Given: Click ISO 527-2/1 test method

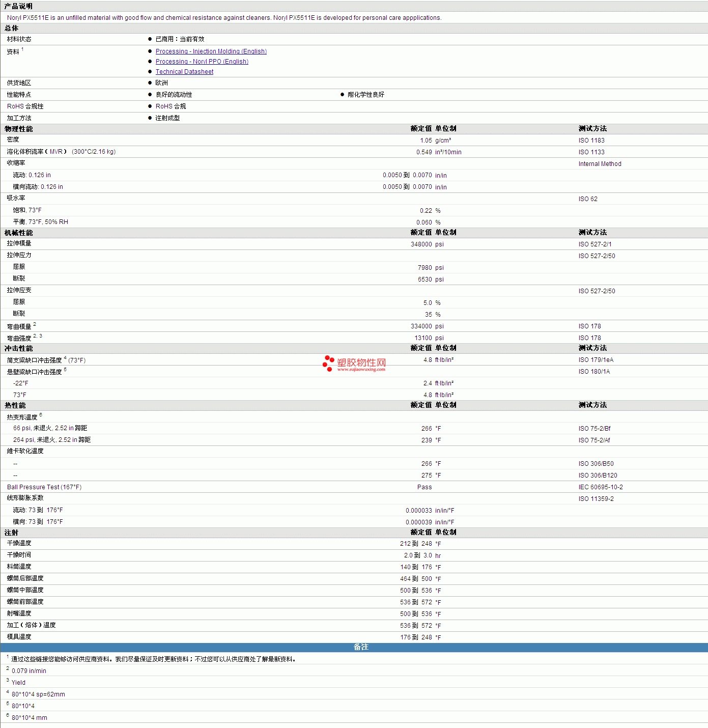Looking at the screenshot, I should click(x=595, y=244).
